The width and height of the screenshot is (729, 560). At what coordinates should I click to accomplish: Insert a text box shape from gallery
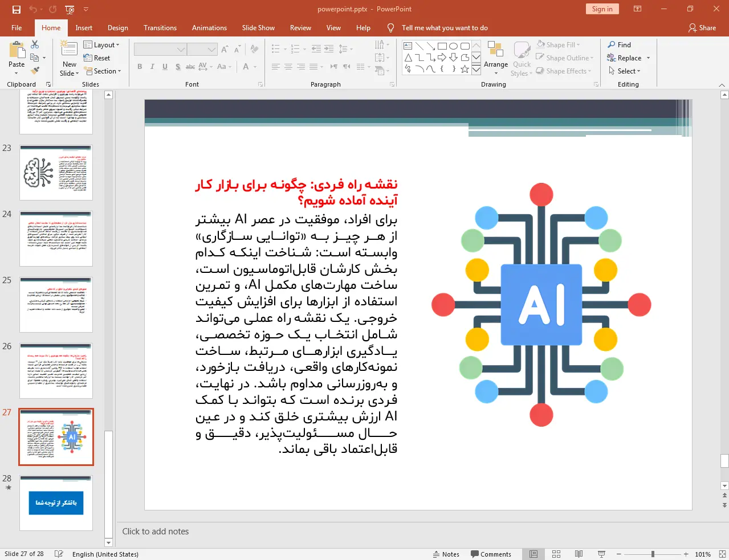(408, 46)
